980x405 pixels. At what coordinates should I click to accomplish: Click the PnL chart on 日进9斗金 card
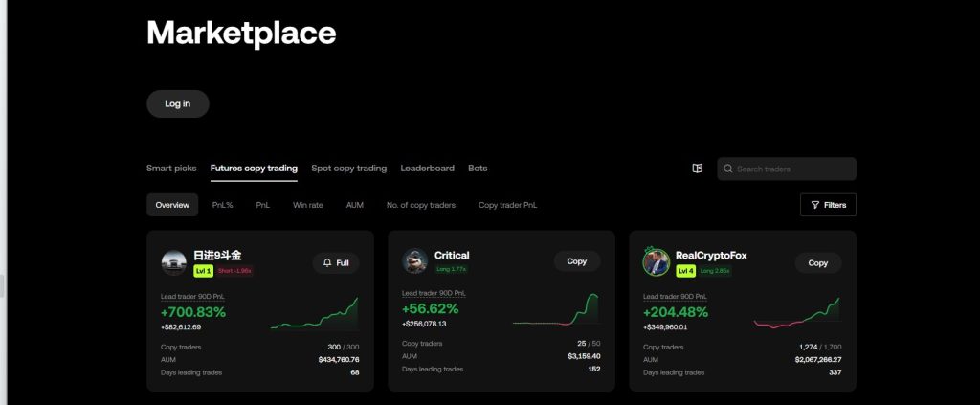(x=314, y=313)
